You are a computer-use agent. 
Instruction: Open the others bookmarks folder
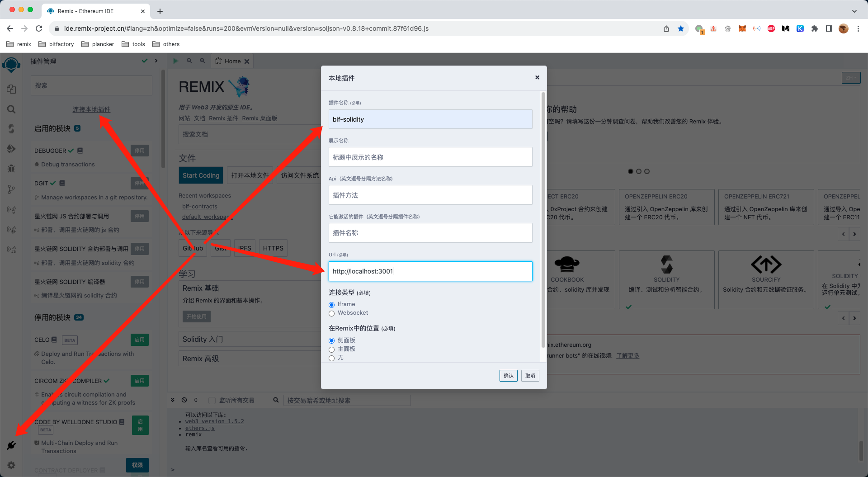coord(166,44)
